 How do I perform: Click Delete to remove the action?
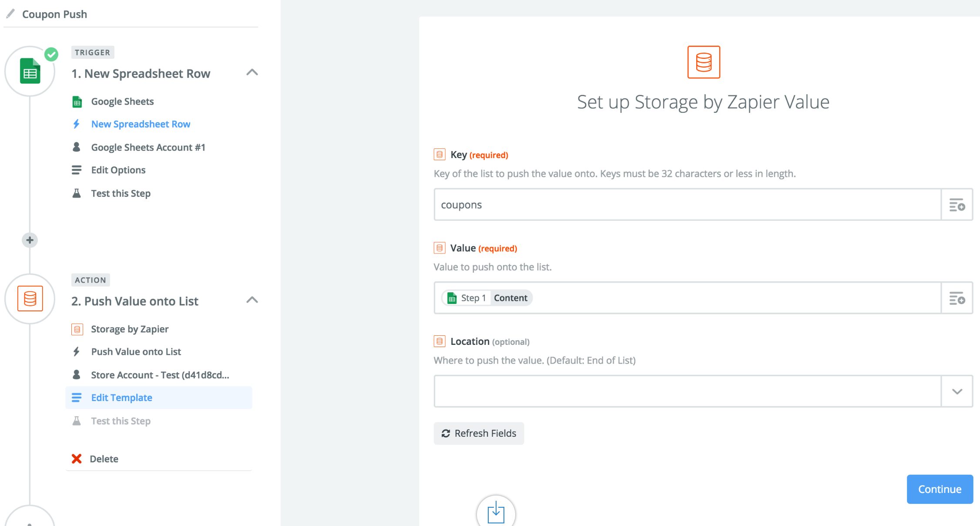tap(104, 459)
